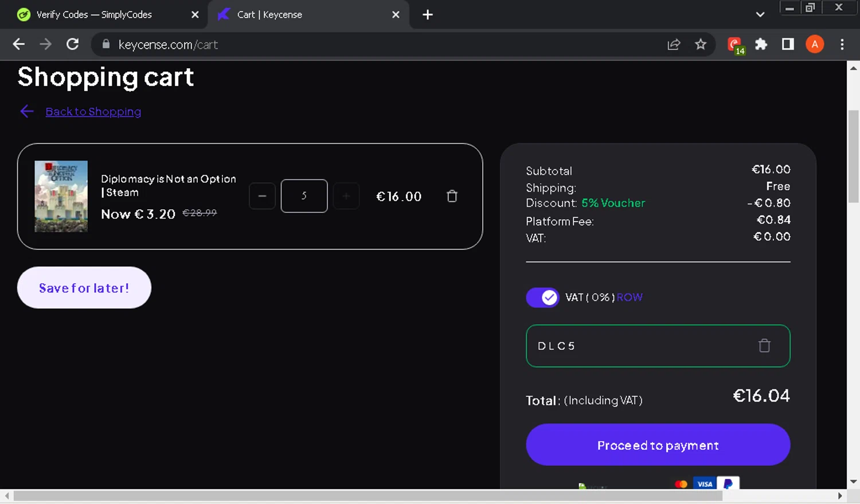Click the ROW region link
860x504 pixels.
point(630,298)
